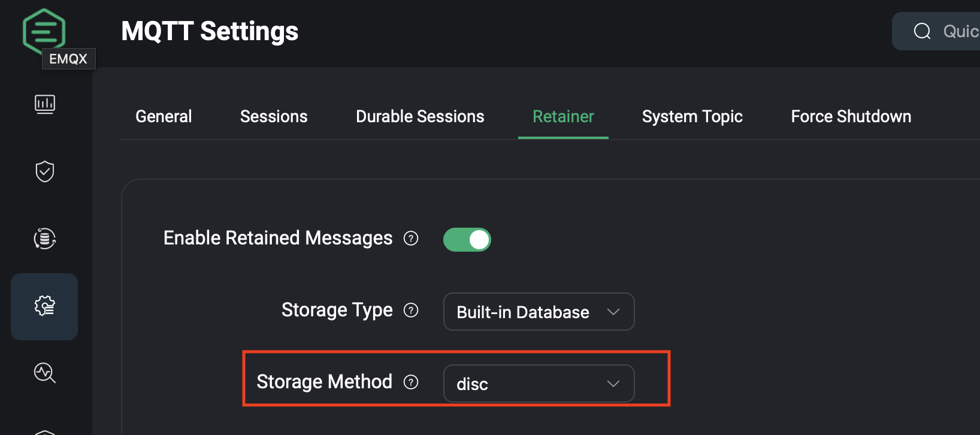Open the Storage Type dropdown
Image resolution: width=980 pixels, height=435 pixels.
click(x=539, y=312)
